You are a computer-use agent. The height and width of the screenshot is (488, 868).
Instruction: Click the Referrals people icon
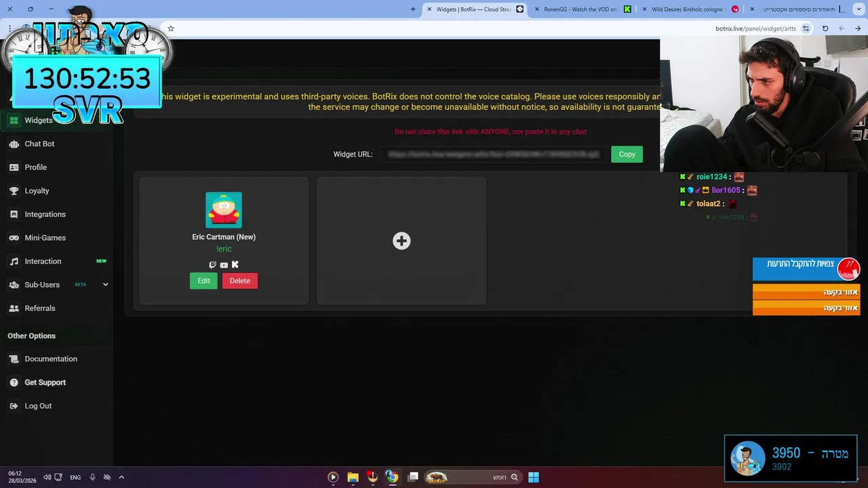click(x=14, y=308)
